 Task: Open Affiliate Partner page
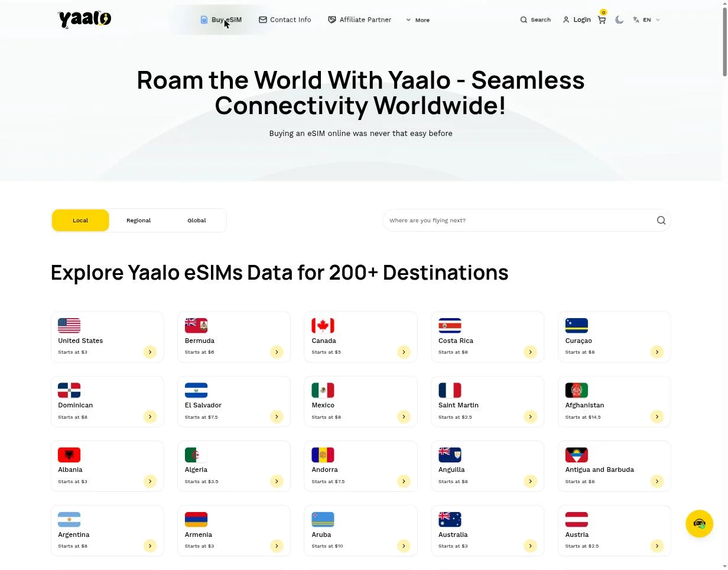tap(359, 20)
